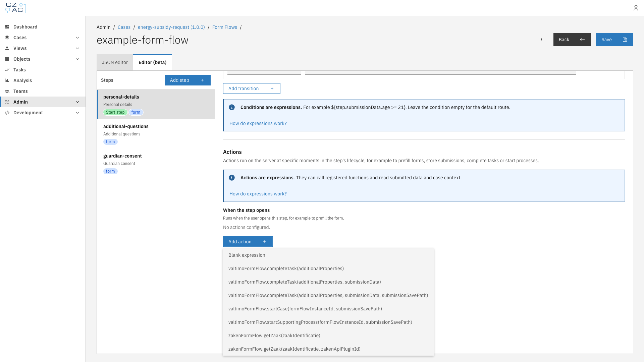This screenshot has height=362, width=644.
Task: Open expressions help link under Actions
Action: [x=258, y=194]
